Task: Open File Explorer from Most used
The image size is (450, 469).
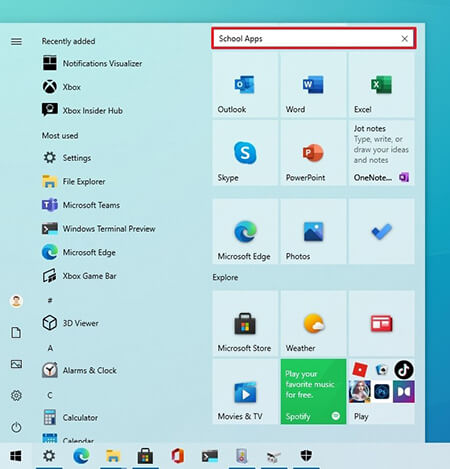Action: [74, 181]
